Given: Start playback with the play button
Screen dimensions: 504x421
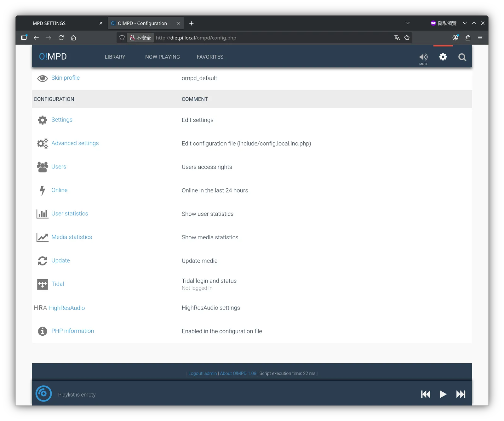Looking at the screenshot, I should click(x=443, y=394).
